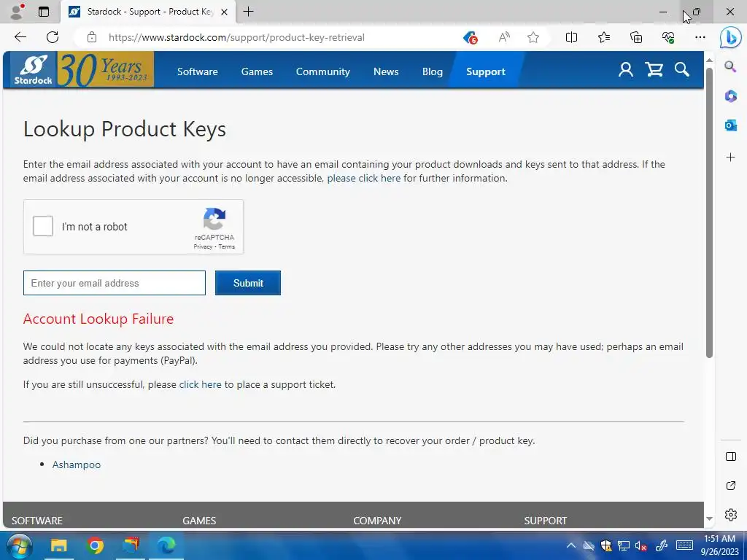Click the COMPANY footer heading
The image size is (747, 560).
pos(377,521)
